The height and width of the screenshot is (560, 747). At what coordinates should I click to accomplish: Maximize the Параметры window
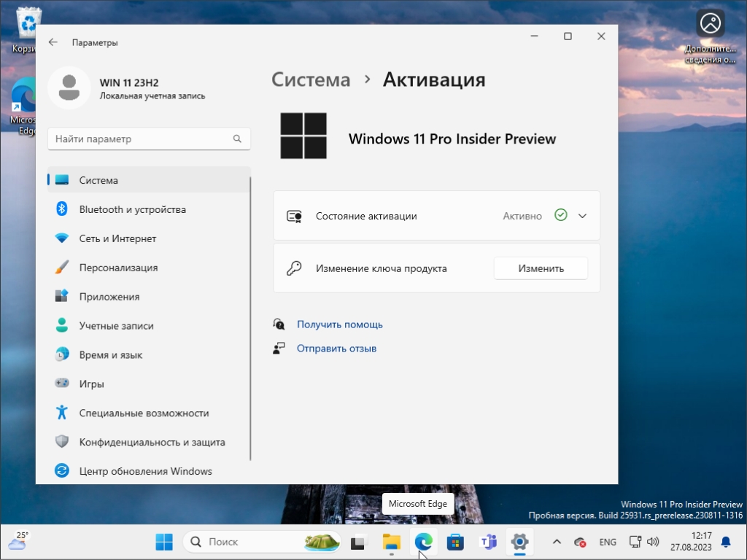tap(568, 36)
